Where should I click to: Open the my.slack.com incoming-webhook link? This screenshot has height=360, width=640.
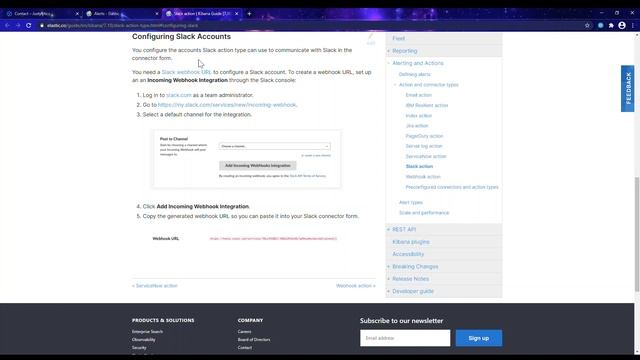(x=227, y=105)
